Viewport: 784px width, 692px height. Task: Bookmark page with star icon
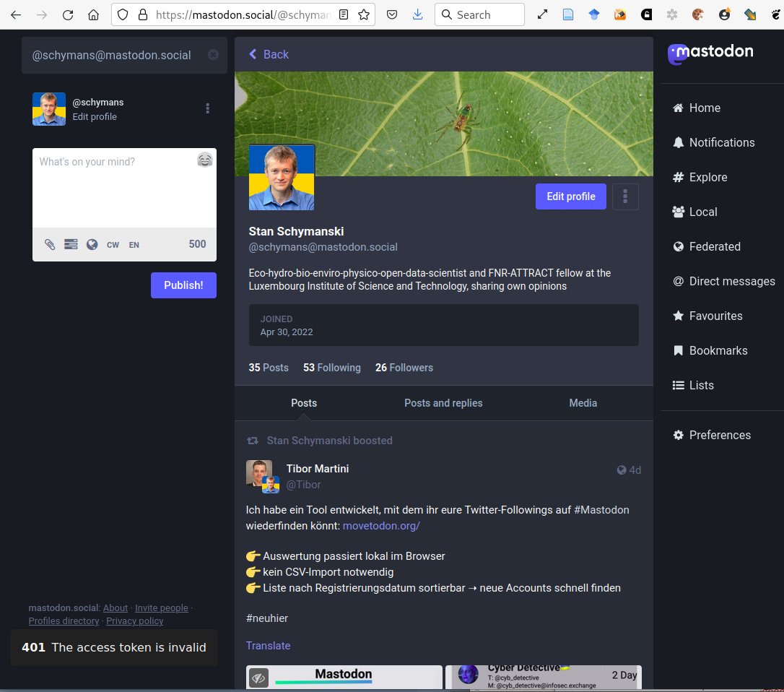(x=364, y=15)
